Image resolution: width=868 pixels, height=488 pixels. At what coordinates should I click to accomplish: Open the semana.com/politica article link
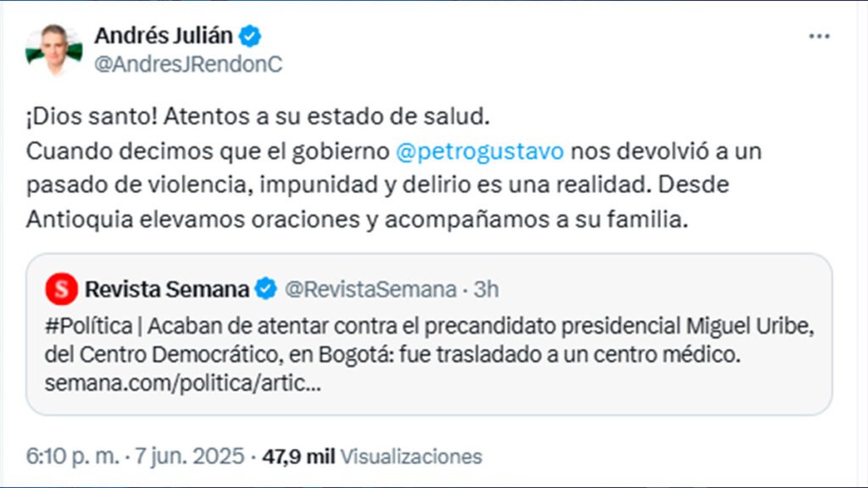pyautogui.click(x=182, y=383)
